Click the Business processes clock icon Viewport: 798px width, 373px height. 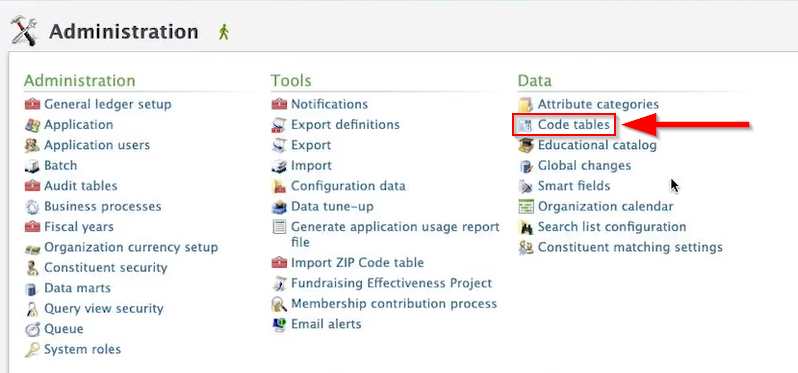point(32,207)
